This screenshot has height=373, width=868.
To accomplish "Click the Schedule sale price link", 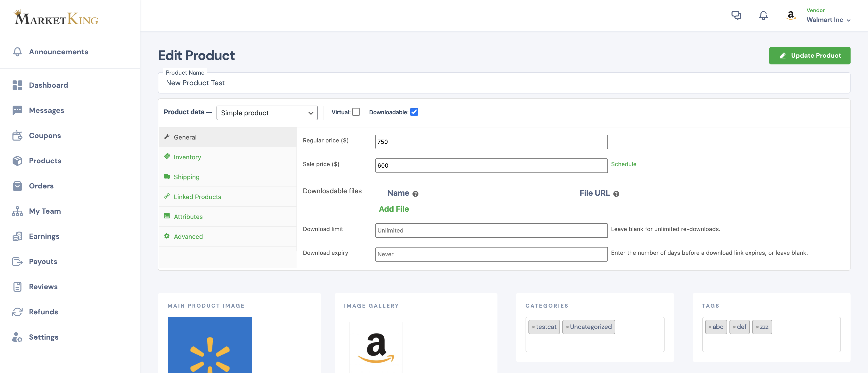I will [623, 164].
